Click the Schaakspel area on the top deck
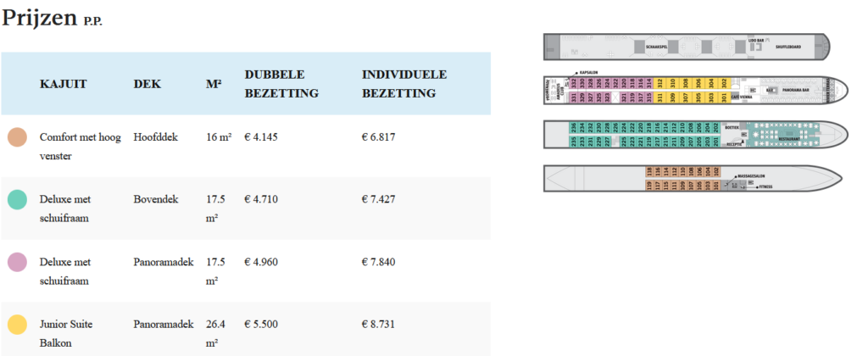Image resolution: width=868 pixels, height=356 pixels. pyautogui.click(x=657, y=46)
